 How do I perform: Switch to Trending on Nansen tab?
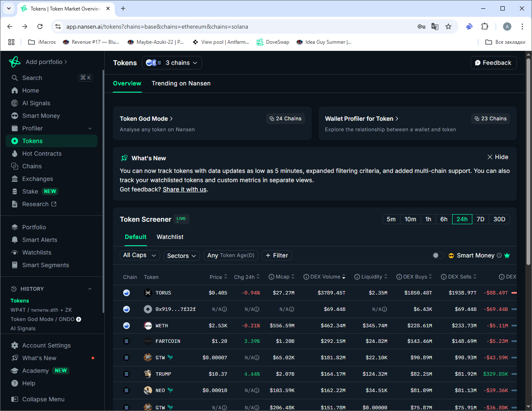pos(181,83)
